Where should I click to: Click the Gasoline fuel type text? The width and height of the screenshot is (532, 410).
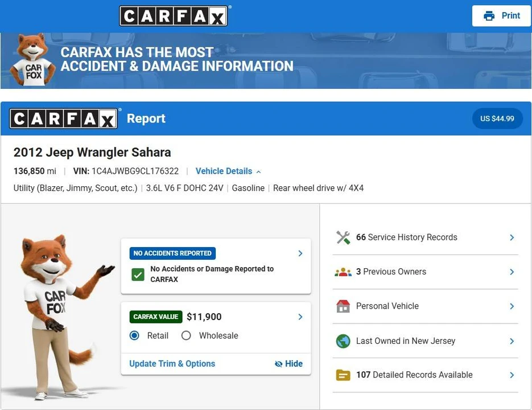248,188
